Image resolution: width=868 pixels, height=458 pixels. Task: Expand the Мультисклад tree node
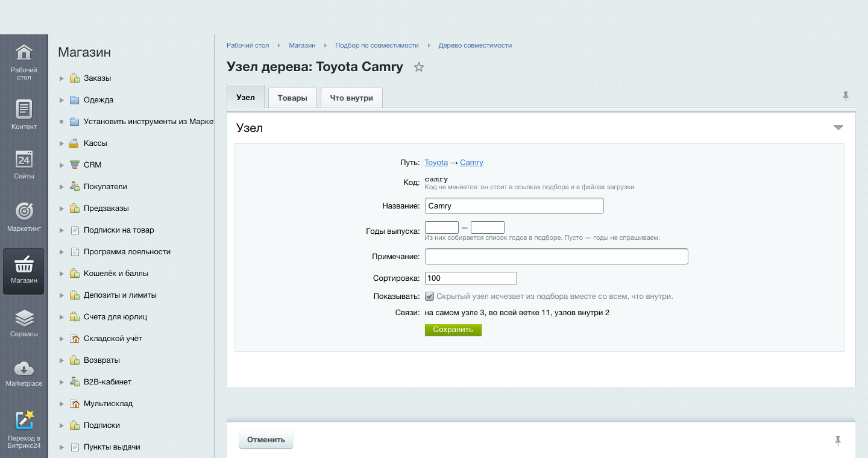(61, 404)
